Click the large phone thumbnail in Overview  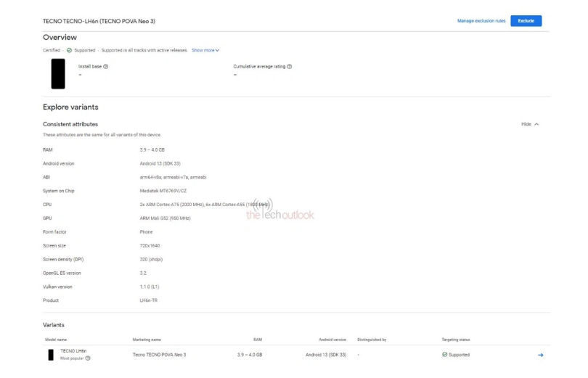pyautogui.click(x=58, y=74)
